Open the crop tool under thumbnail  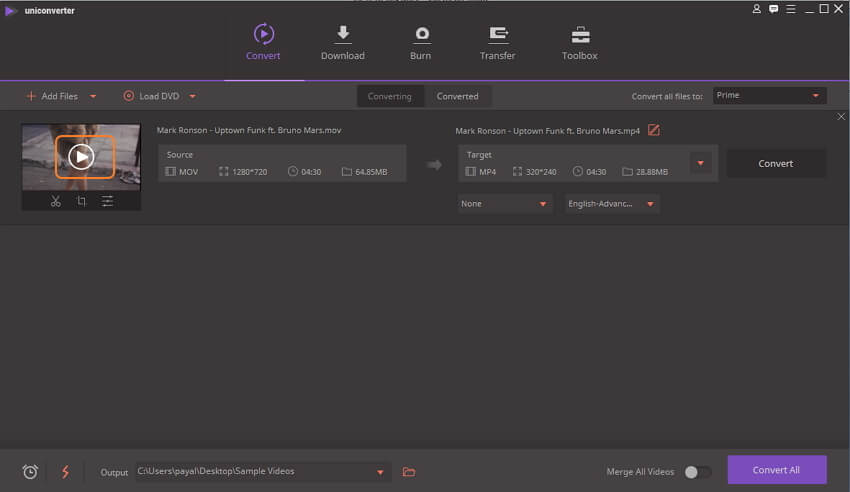pos(81,202)
